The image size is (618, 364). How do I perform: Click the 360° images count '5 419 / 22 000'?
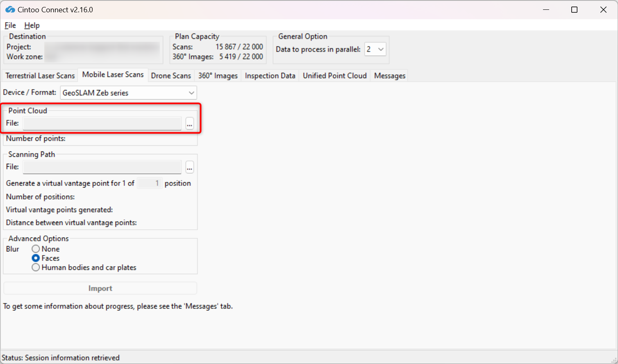(x=241, y=57)
